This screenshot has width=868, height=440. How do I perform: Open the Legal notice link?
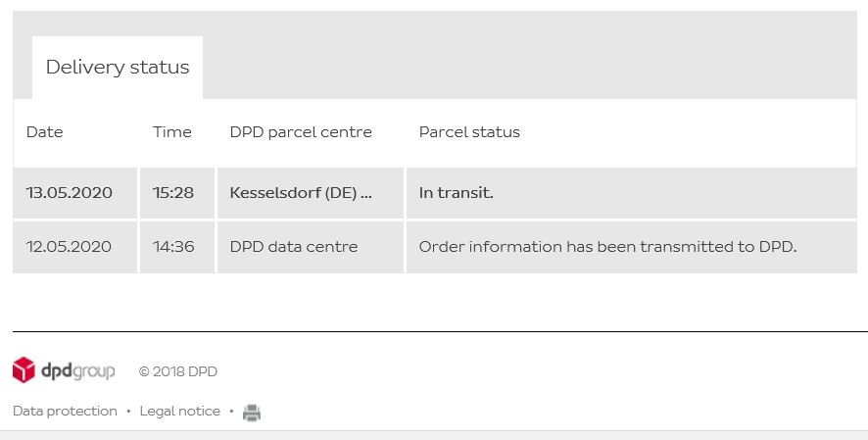[180, 412]
